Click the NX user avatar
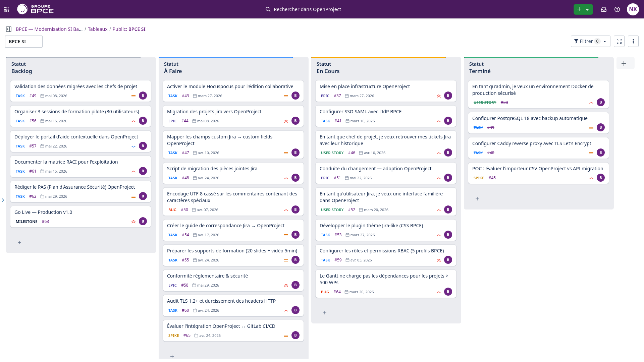644x362 pixels. click(x=633, y=9)
